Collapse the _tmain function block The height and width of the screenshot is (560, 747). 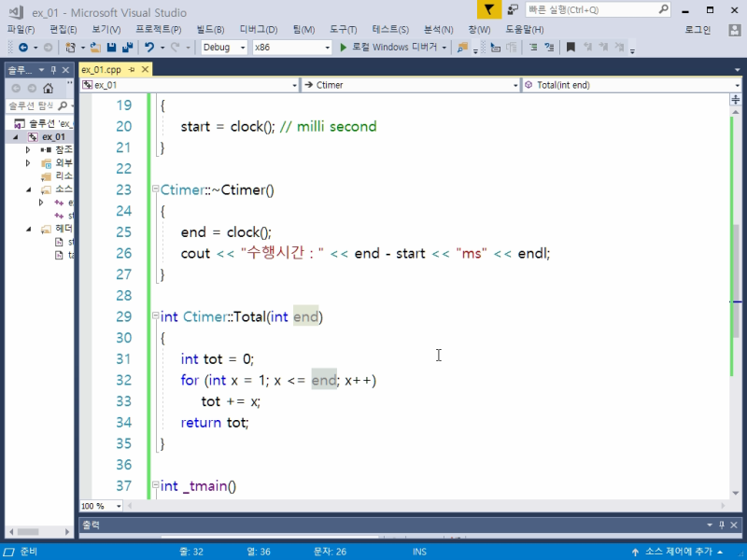click(155, 484)
